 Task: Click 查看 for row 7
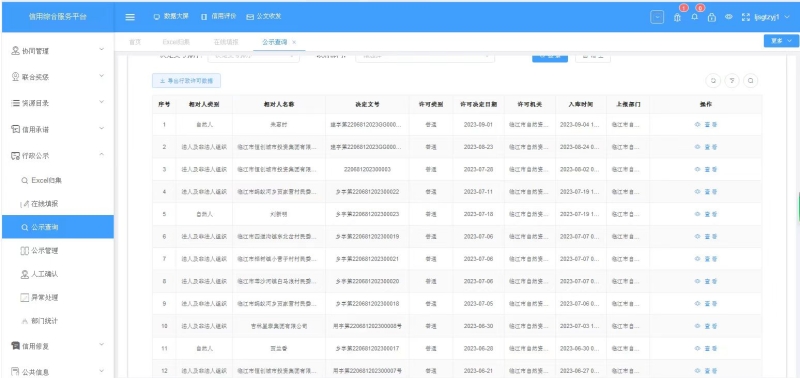point(706,259)
